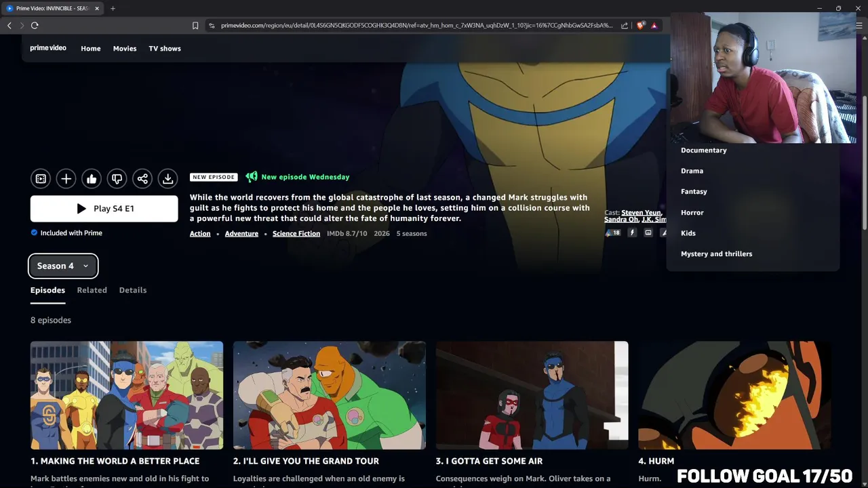868x488 pixels.
Task: Click the browser forward arrow
Action: click(22, 25)
